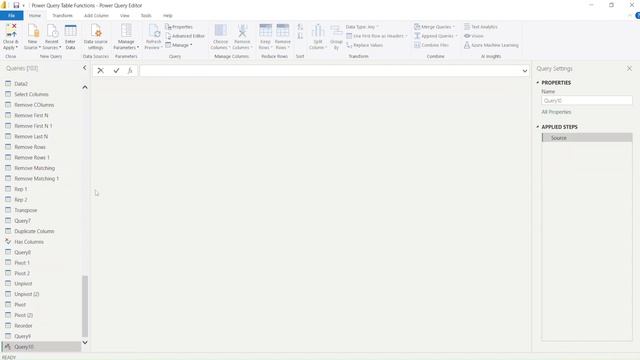The width and height of the screenshot is (640, 360).
Task: Open the All Properties link
Action: pyautogui.click(x=556, y=112)
